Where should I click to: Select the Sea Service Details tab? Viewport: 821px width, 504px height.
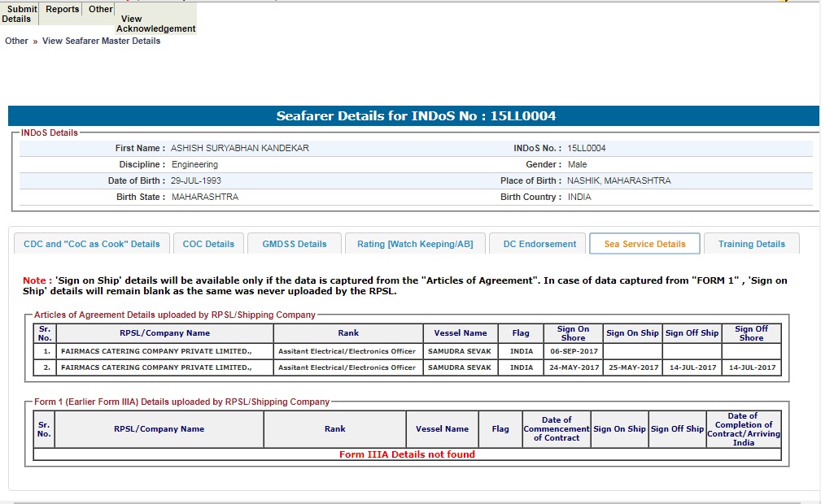click(644, 244)
